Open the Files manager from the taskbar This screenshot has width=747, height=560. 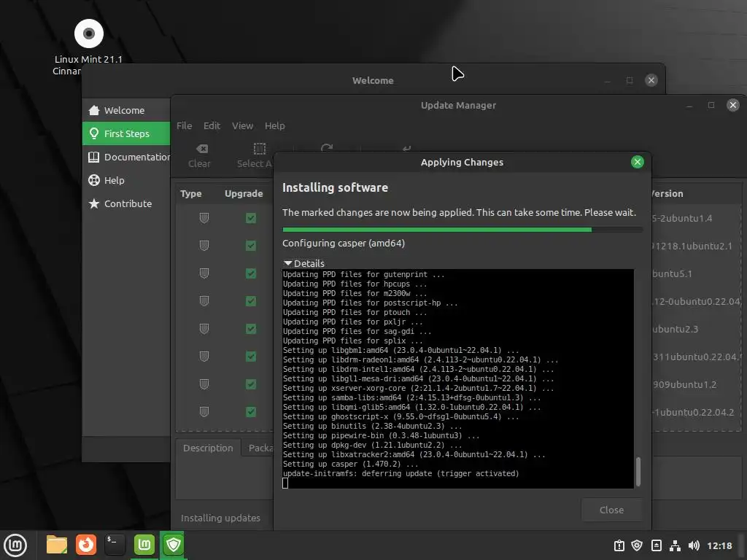(x=57, y=545)
